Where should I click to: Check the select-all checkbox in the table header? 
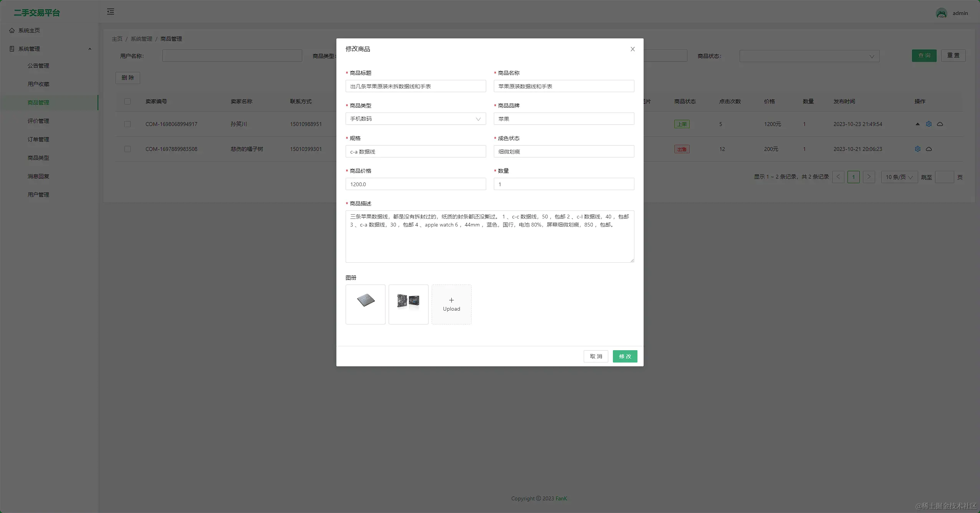(127, 101)
